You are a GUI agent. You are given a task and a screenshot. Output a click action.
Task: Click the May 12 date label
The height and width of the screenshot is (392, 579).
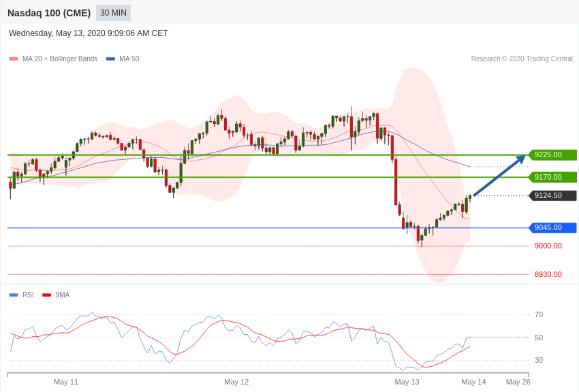click(236, 382)
